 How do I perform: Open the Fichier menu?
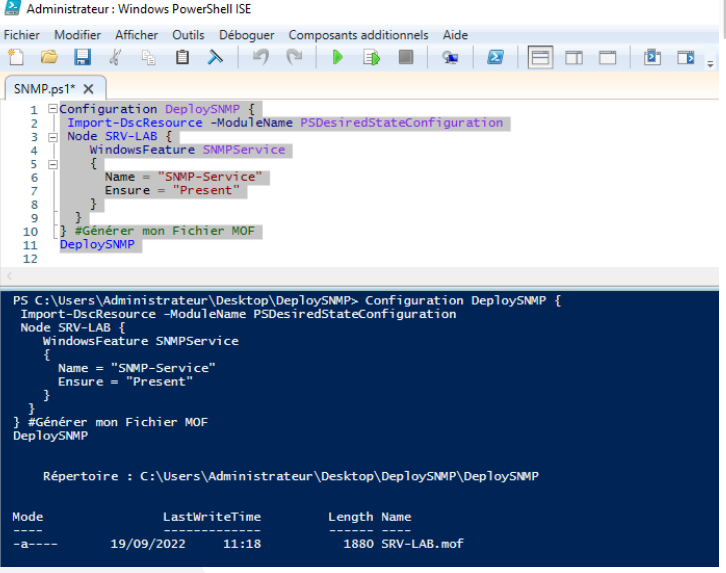click(22, 35)
